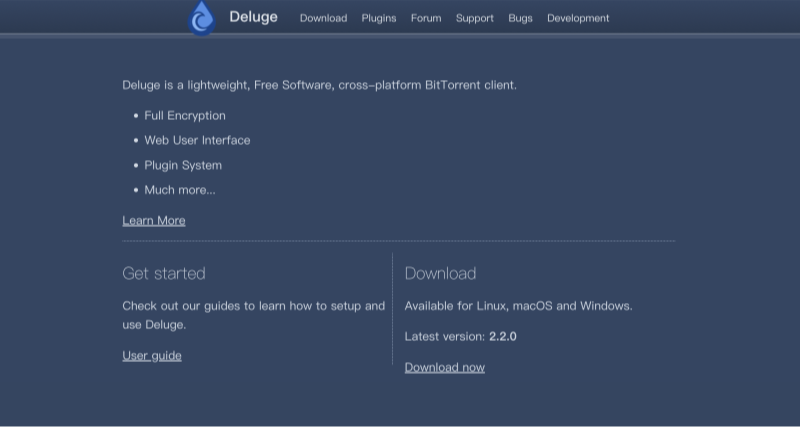Open the Plugins nav menu item
This screenshot has width=800, height=427.
[379, 18]
